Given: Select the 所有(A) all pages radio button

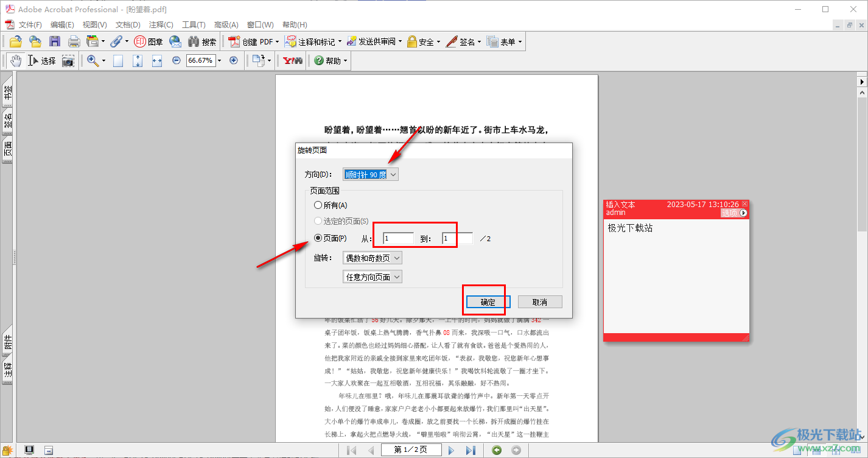Looking at the screenshot, I should click(x=318, y=205).
